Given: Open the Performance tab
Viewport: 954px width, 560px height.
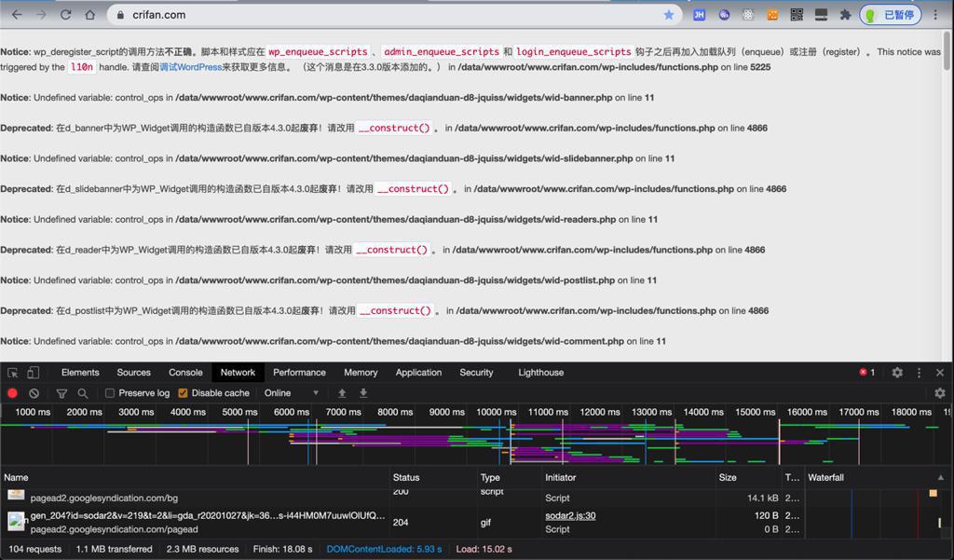Looking at the screenshot, I should (x=299, y=373).
